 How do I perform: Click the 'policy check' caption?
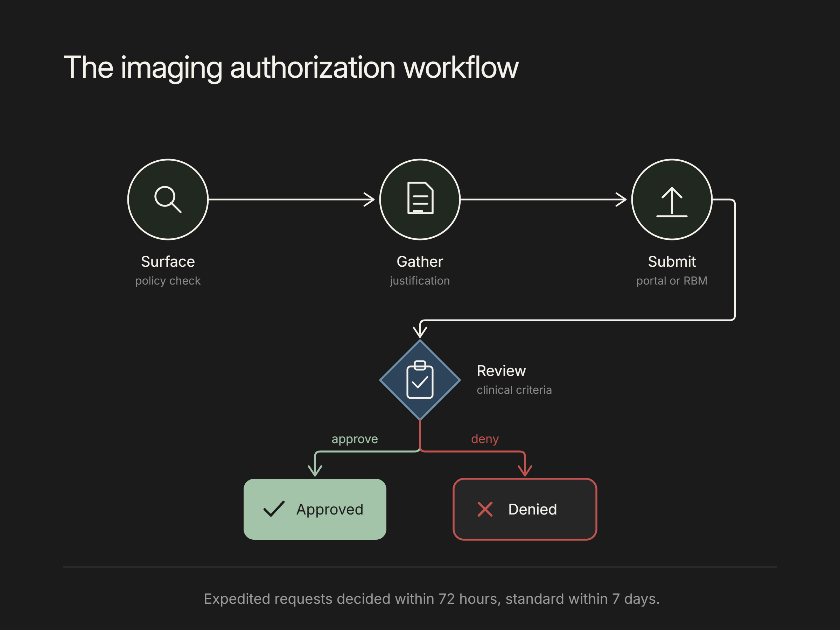tap(168, 281)
